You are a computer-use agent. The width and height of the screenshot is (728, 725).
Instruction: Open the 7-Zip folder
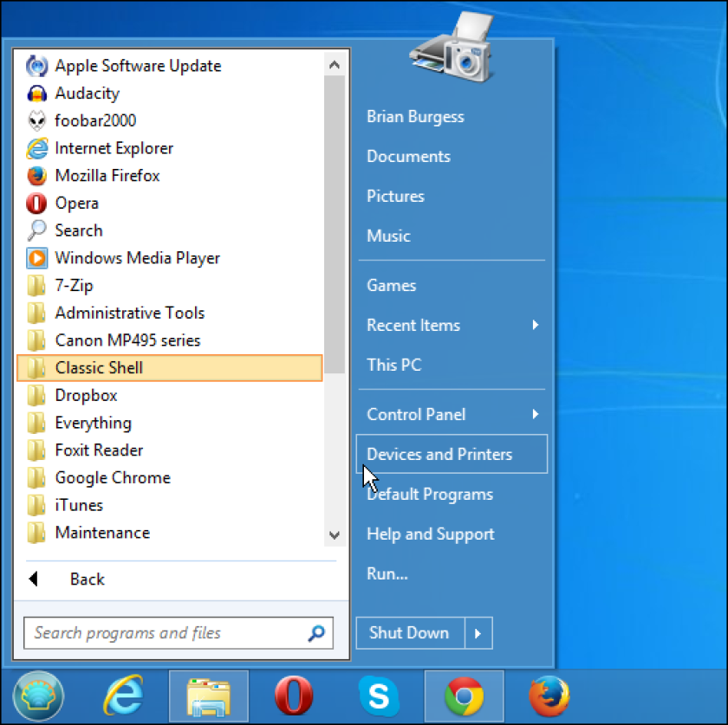tap(170, 285)
